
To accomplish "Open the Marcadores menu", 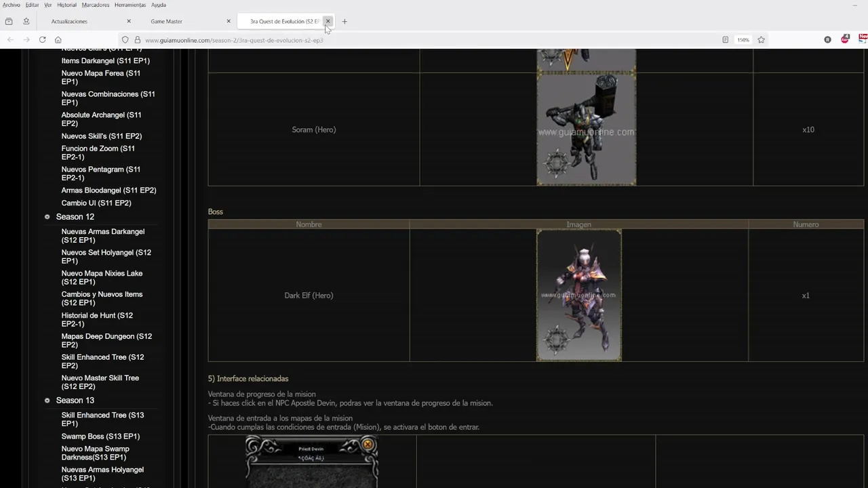I will [x=96, y=5].
